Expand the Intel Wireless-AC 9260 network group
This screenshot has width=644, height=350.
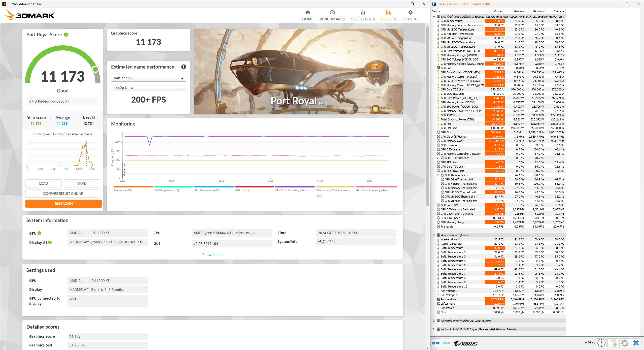(434, 321)
